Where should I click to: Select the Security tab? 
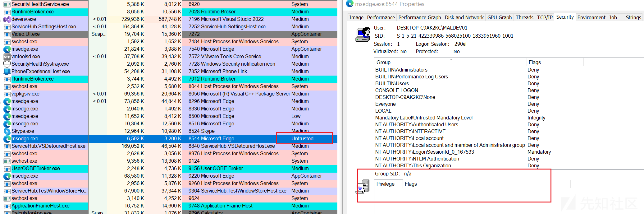click(565, 17)
